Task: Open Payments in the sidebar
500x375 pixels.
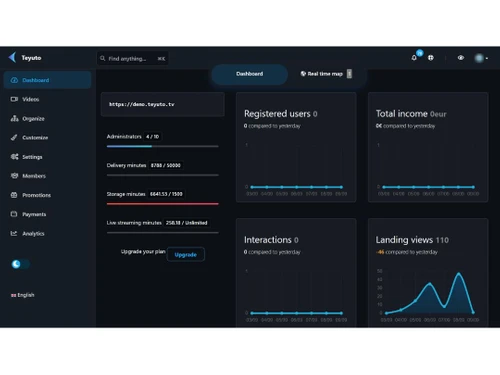Action: [x=47, y=214]
